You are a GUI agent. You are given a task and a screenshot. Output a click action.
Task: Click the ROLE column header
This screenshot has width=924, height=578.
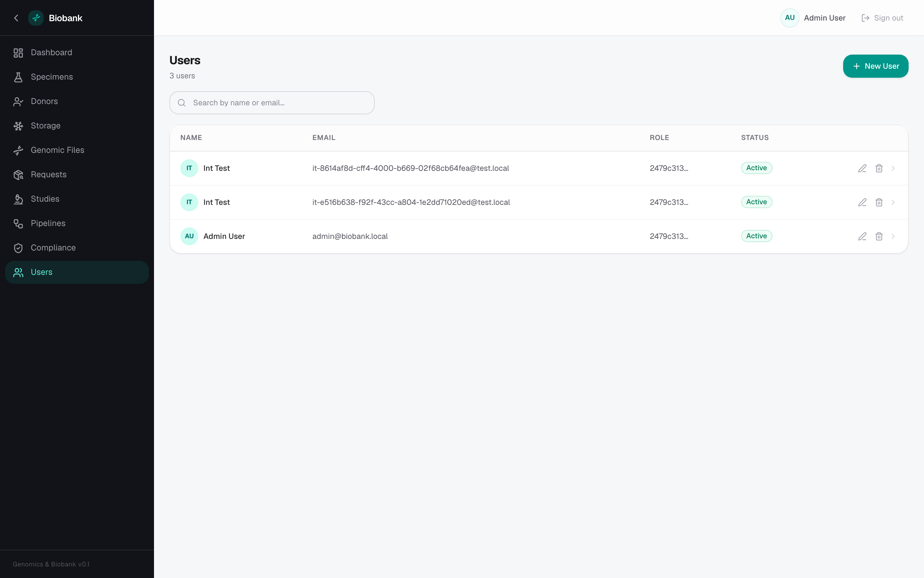tap(659, 138)
